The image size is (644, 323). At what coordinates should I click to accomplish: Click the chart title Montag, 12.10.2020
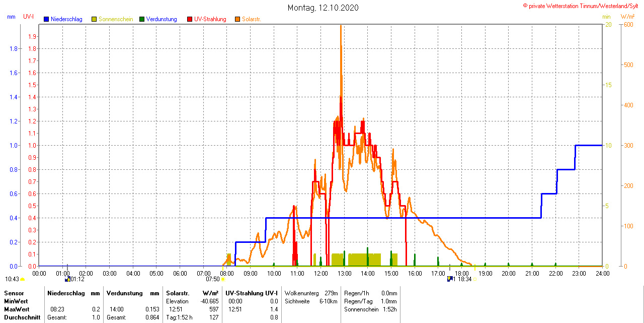324,8
